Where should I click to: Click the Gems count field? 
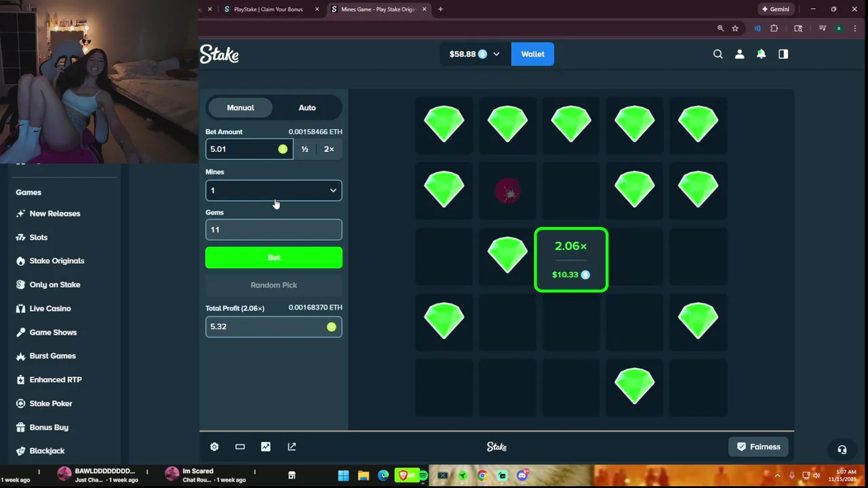pos(274,230)
